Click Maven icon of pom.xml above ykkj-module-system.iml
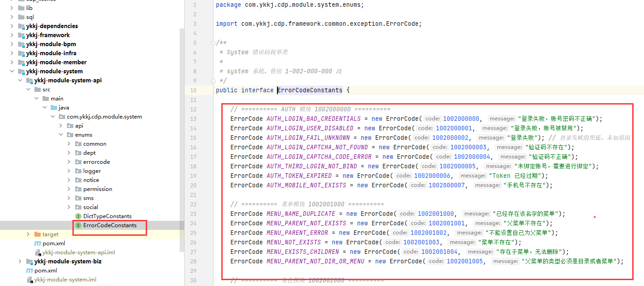644x286 pixels. tap(29, 270)
